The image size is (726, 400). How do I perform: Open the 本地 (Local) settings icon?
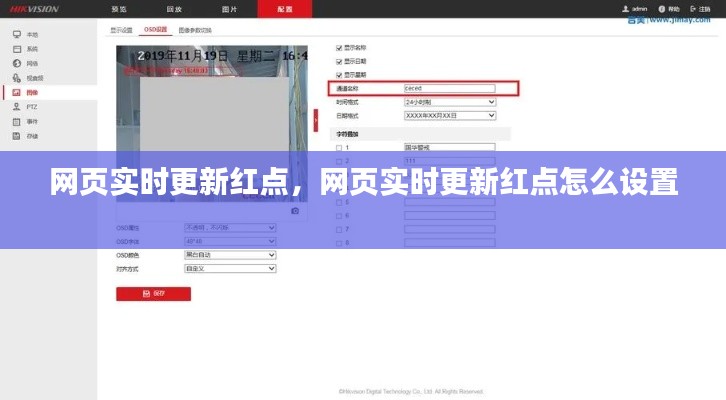tap(17, 34)
